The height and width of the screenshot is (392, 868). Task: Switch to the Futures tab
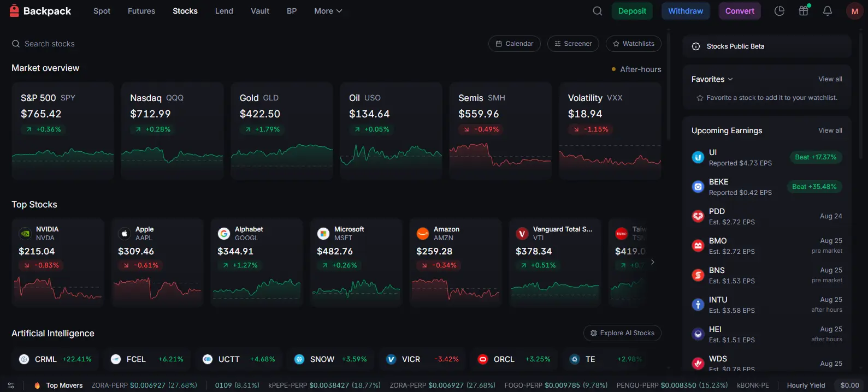click(x=141, y=11)
